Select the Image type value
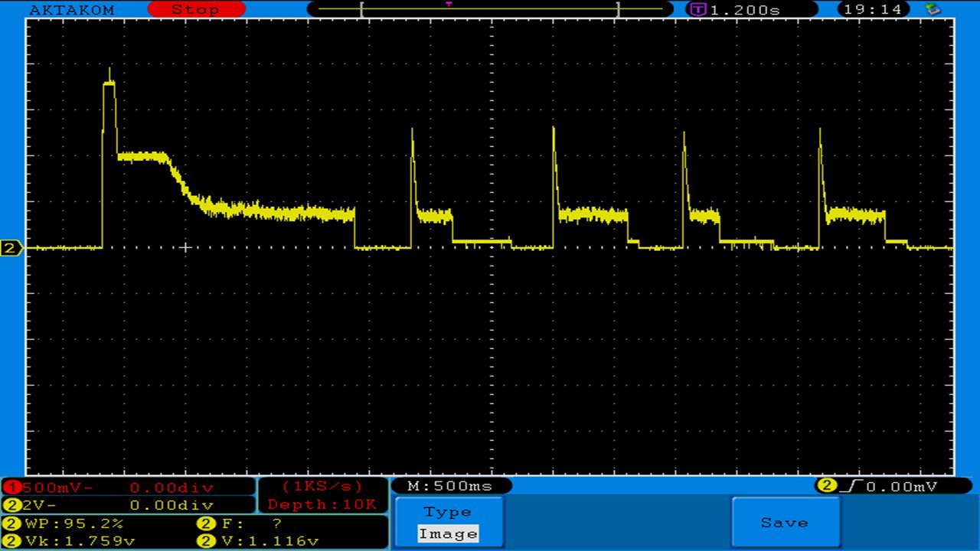The image size is (980, 551). click(448, 534)
